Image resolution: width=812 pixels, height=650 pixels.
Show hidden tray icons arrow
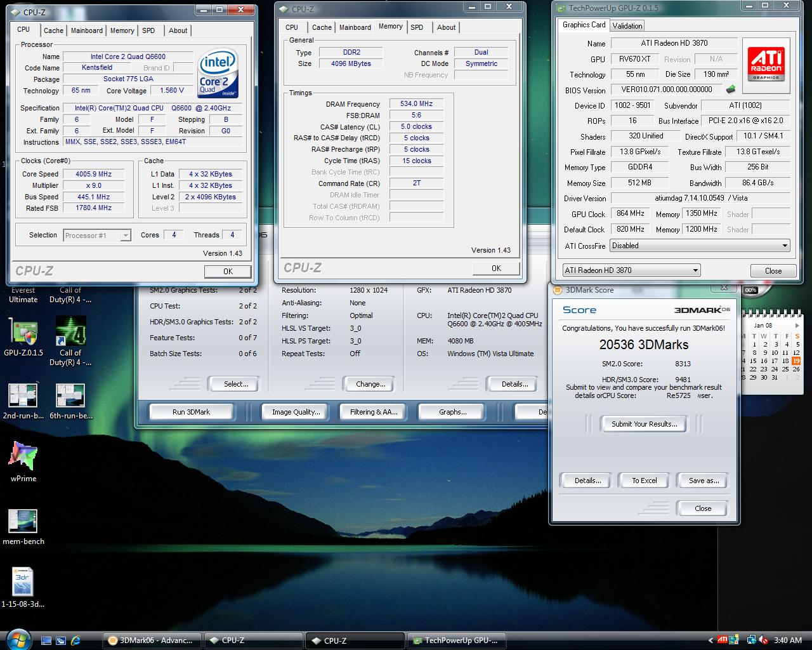click(x=710, y=640)
